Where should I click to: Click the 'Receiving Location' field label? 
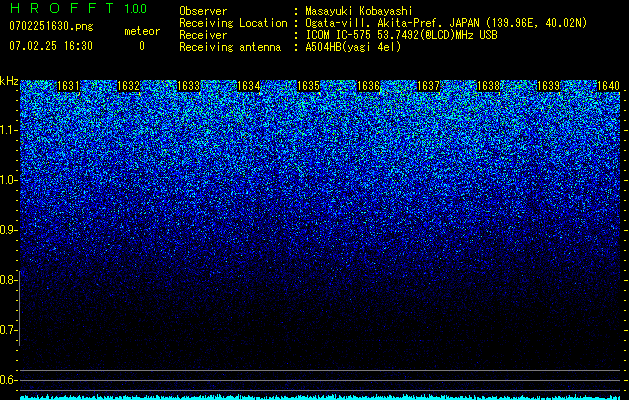(x=233, y=23)
